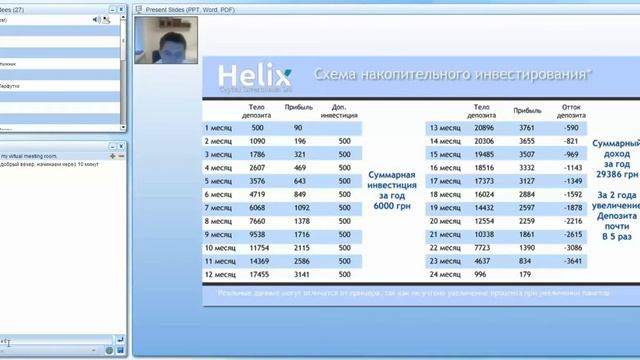Click the '13 месяц' row label
Screen dimensions: 640x360
point(445,128)
